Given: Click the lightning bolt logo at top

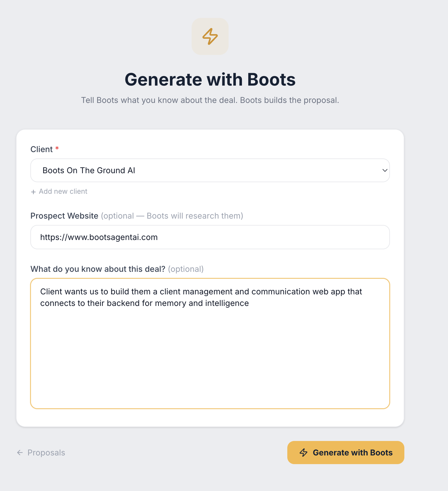Looking at the screenshot, I should click(210, 36).
